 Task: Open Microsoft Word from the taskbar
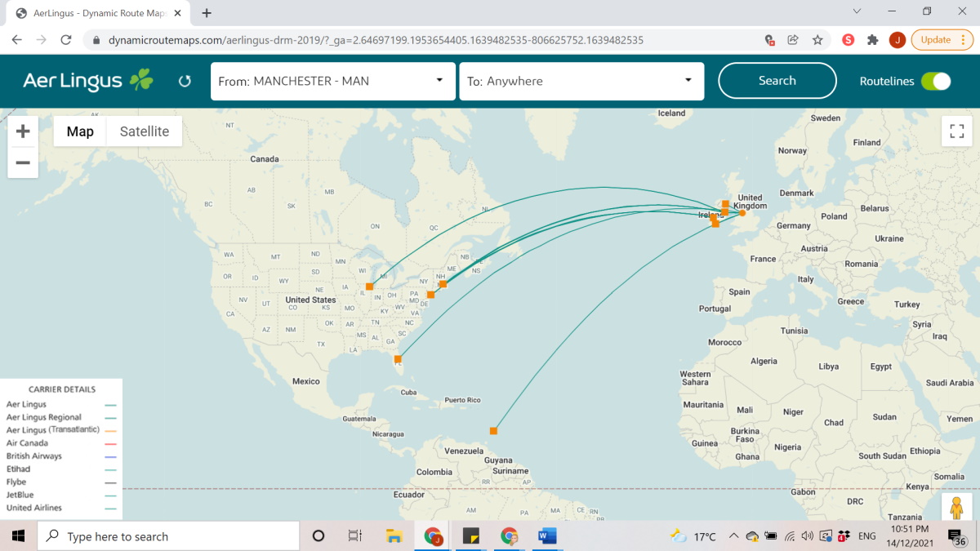[x=547, y=536]
